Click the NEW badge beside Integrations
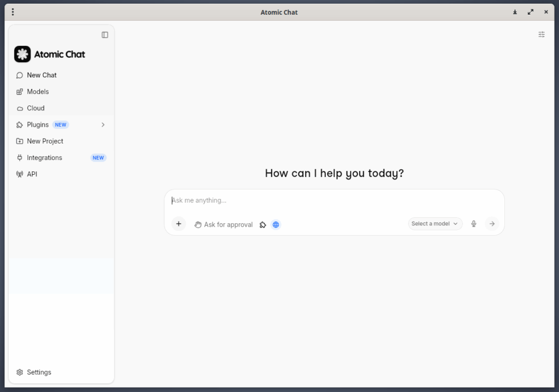559x392 pixels. click(98, 158)
